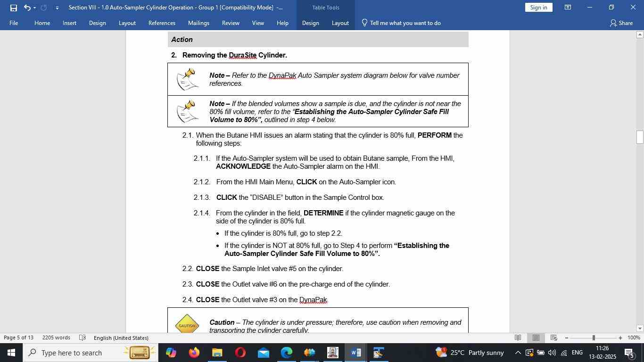644x362 pixels.
Task: Click the 25°C Partly sunny weather widget
Action: click(x=470, y=353)
